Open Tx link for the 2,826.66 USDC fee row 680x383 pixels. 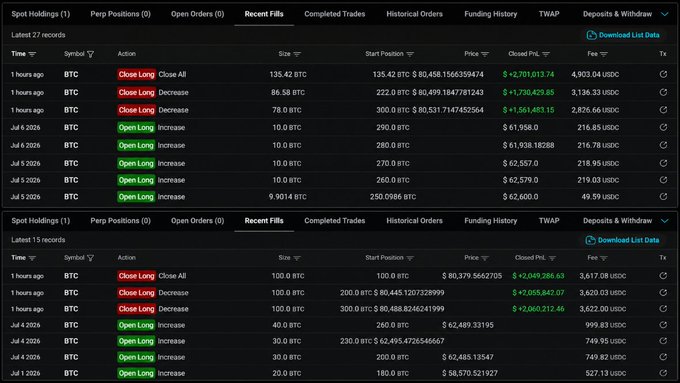[x=663, y=110]
